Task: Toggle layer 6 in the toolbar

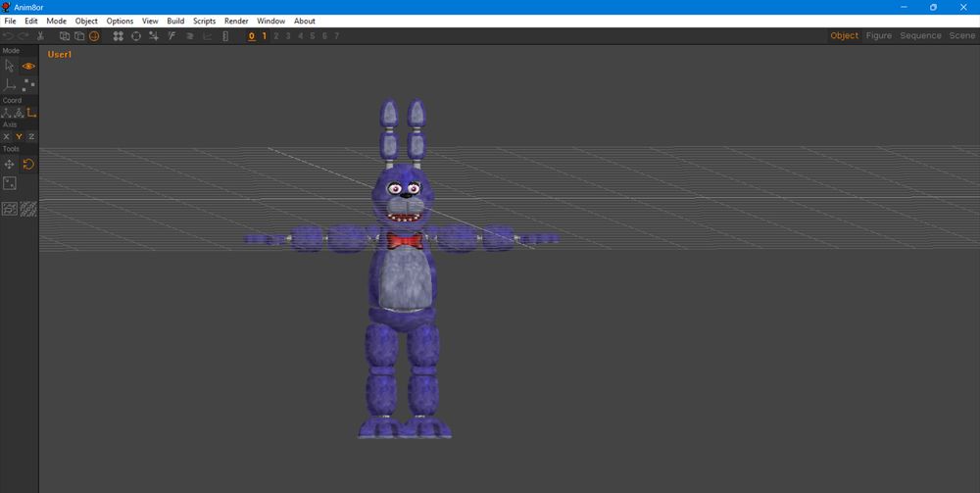Action: point(324,36)
